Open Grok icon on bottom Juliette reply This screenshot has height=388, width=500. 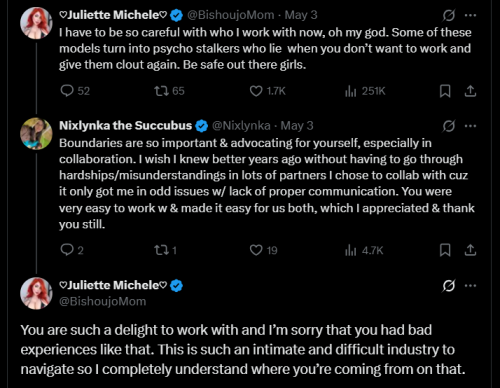pyautogui.click(x=449, y=286)
